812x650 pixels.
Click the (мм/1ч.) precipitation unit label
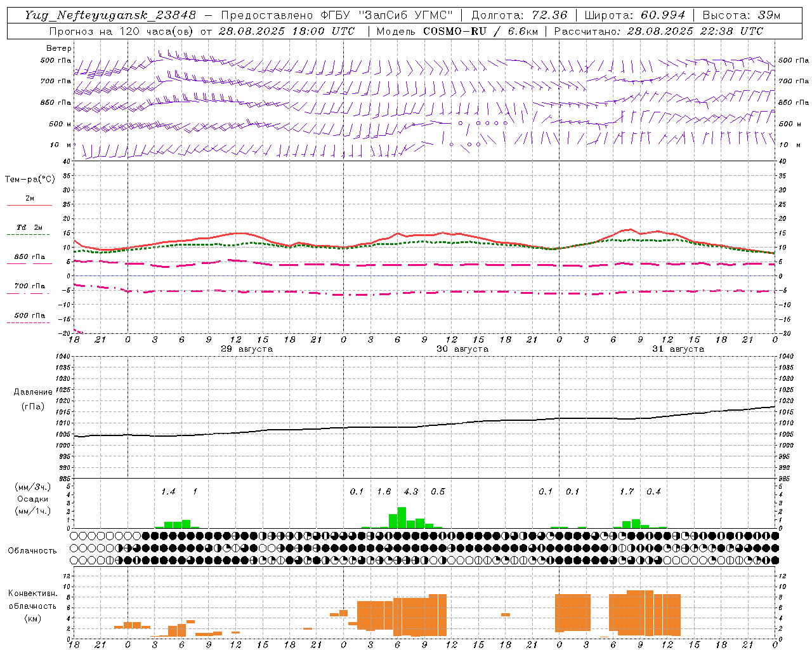click(x=33, y=511)
